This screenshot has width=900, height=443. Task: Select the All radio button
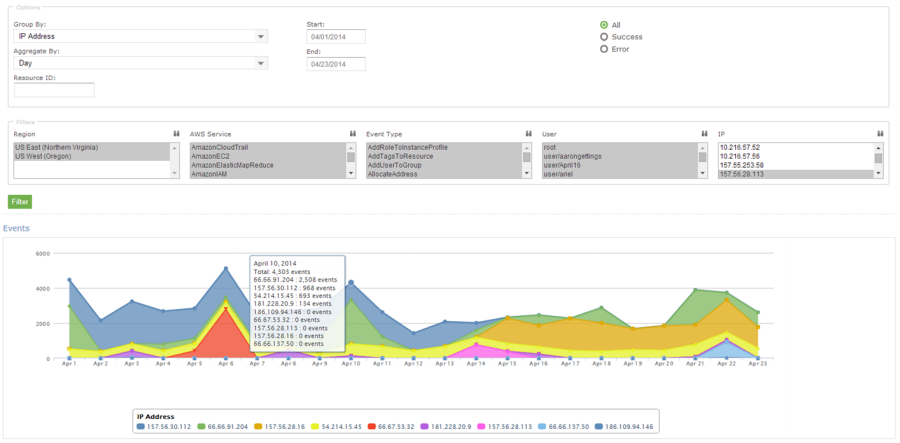[604, 24]
